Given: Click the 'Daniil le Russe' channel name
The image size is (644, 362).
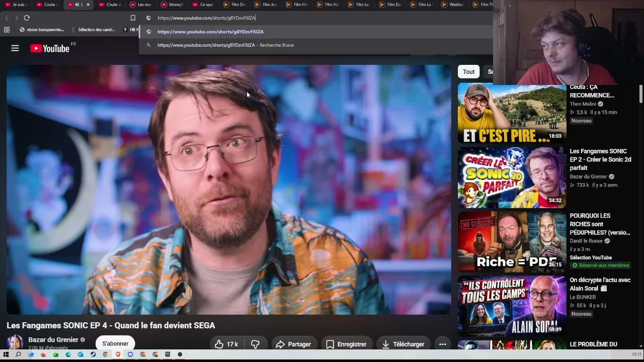Looking at the screenshot, I should tap(586, 241).
